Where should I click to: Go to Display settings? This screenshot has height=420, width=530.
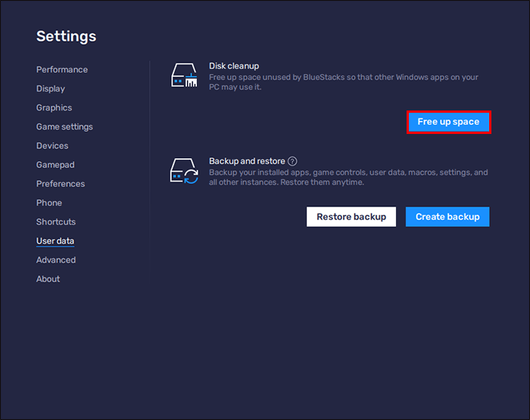tap(51, 89)
